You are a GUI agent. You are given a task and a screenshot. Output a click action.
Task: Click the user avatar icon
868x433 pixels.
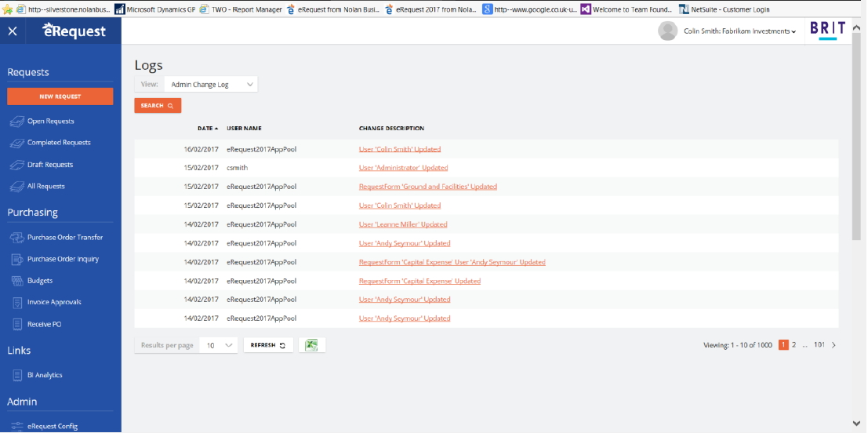coord(667,31)
